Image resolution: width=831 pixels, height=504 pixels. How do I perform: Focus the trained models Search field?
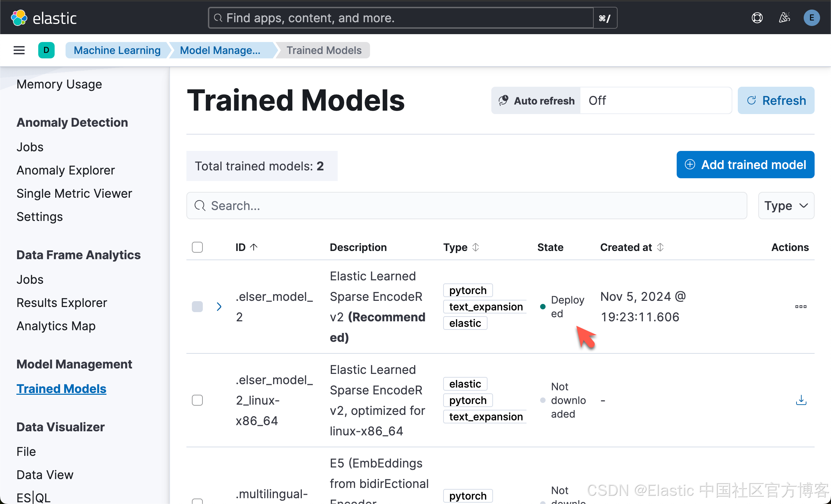point(467,206)
